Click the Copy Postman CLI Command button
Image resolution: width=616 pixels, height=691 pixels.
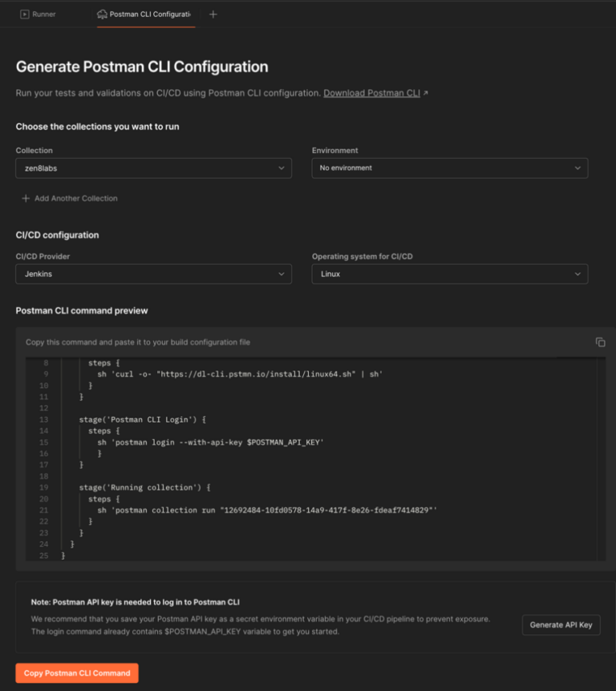tap(76, 673)
